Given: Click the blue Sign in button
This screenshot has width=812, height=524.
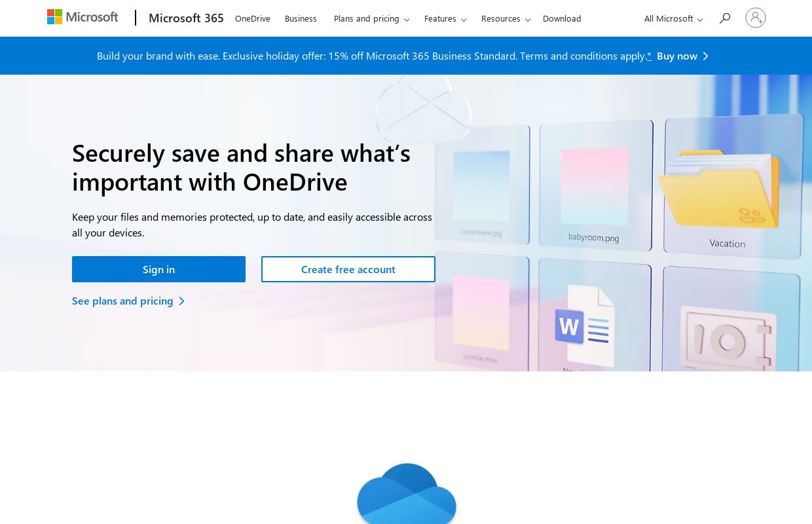Looking at the screenshot, I should (158, 269).
